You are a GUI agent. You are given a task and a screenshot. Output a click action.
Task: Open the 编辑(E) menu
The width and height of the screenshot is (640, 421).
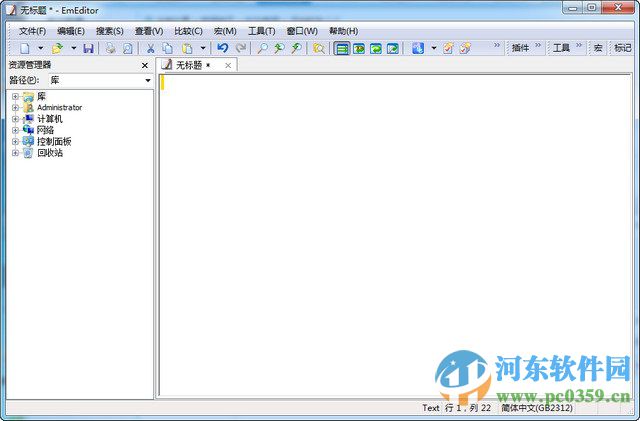71,31
